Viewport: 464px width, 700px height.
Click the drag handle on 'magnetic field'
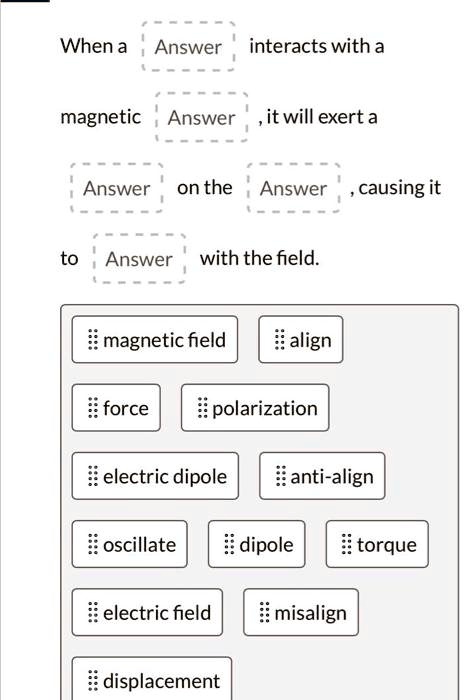92,340
